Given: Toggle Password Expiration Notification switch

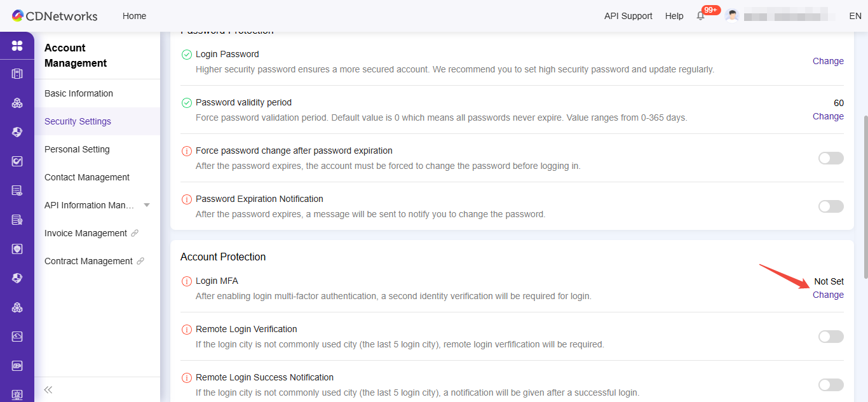Looking at the screenshot, I should 831,206.
